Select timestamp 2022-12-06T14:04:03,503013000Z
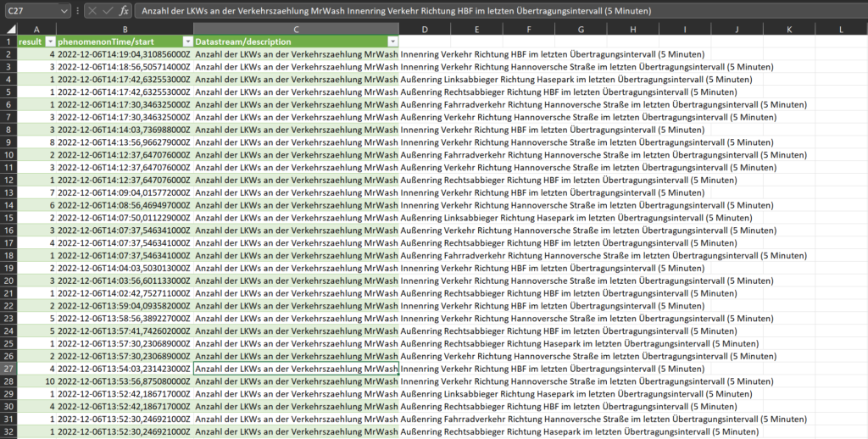Screen dimensions: 868x439 (x=125, y=268)
